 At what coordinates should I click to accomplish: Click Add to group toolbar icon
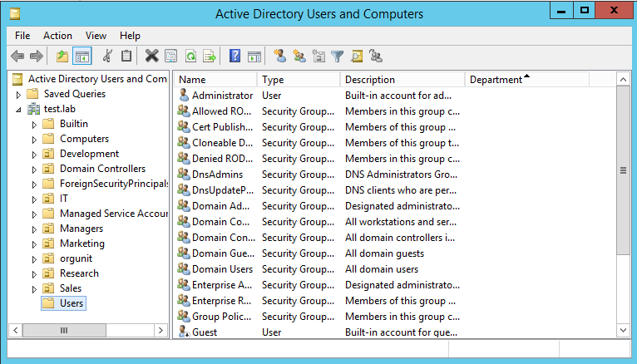pyautogui.click(x=376, y=56)
